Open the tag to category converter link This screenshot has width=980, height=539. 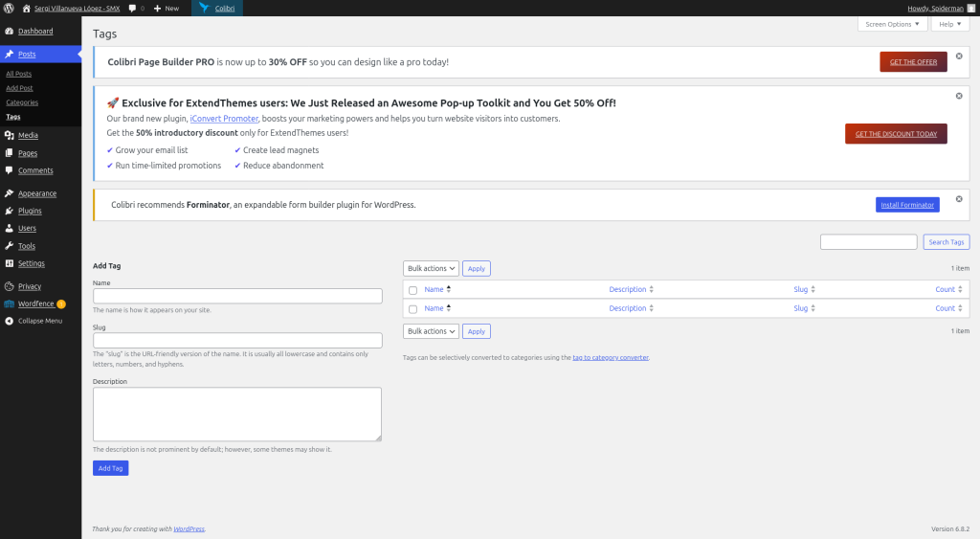coord(610,357)
